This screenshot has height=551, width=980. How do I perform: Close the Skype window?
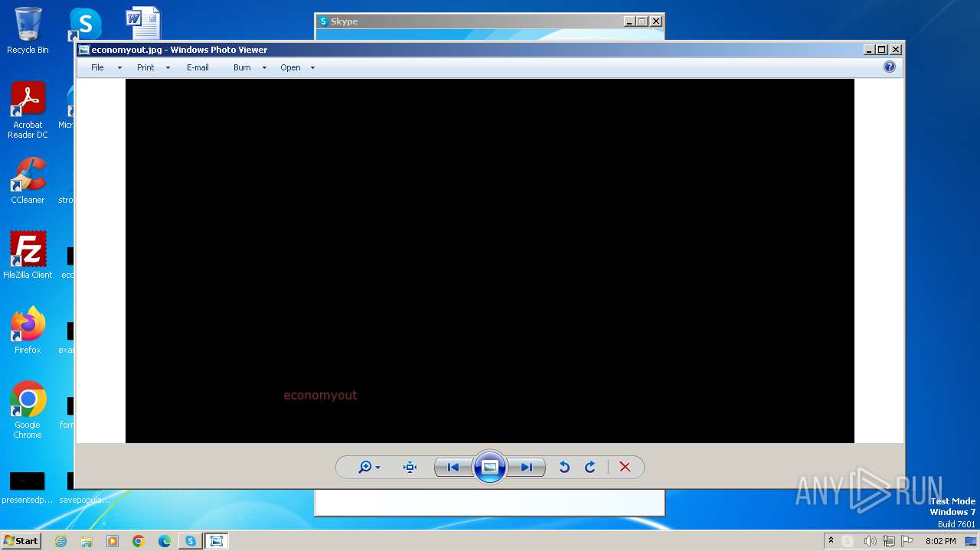656,21
